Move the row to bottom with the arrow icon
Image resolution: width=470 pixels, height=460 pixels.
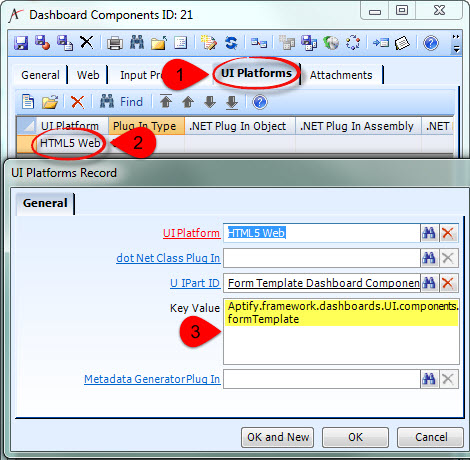pyautogui.click(x=232, y=102)
